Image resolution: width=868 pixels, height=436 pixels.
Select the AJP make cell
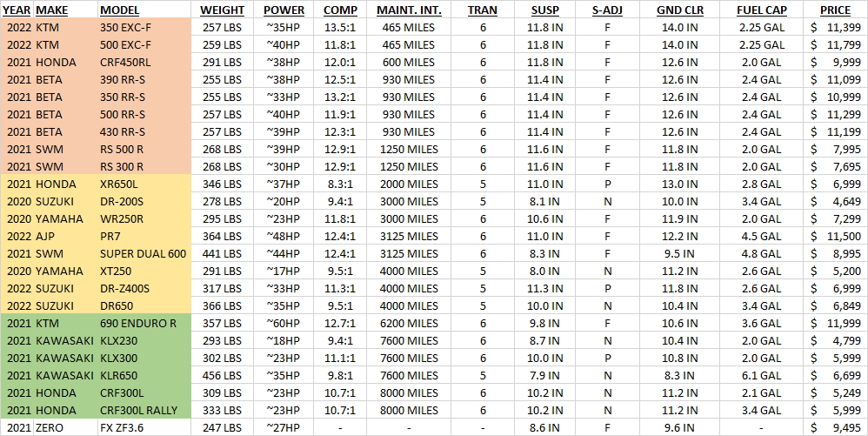click(x=46, y=237)
